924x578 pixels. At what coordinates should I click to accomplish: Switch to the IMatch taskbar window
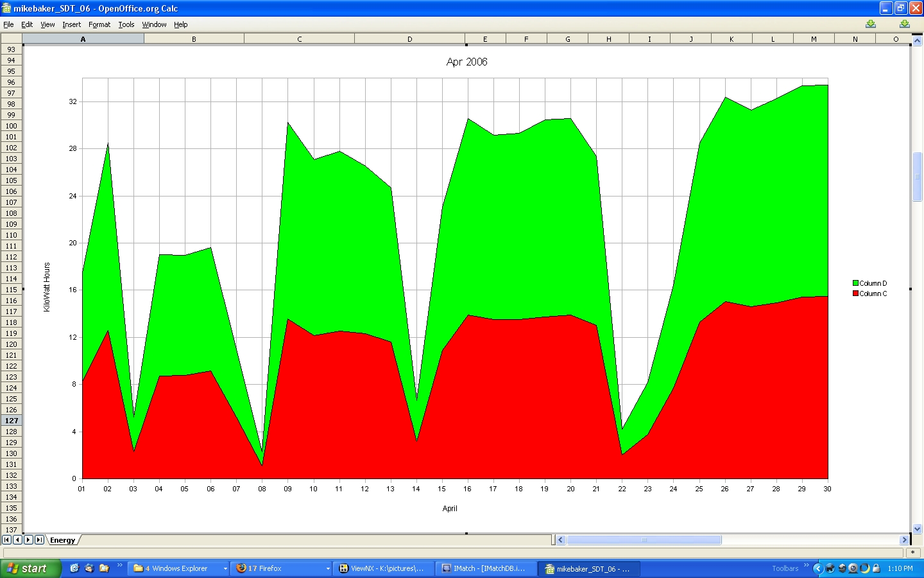[486, 568]
